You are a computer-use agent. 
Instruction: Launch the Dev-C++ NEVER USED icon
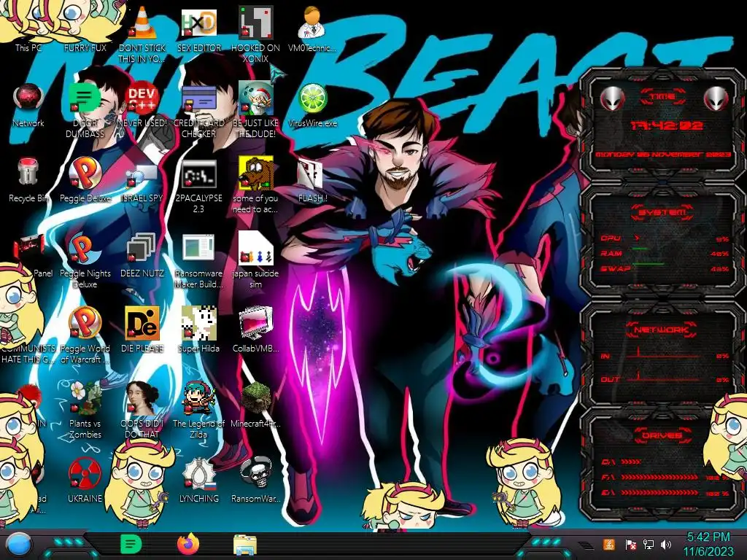142,98
